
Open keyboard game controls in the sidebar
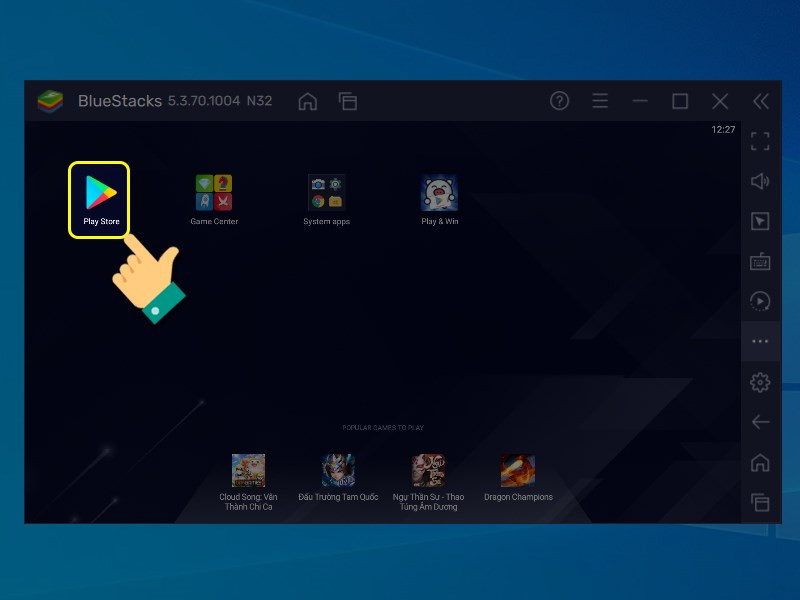(760, 261)
